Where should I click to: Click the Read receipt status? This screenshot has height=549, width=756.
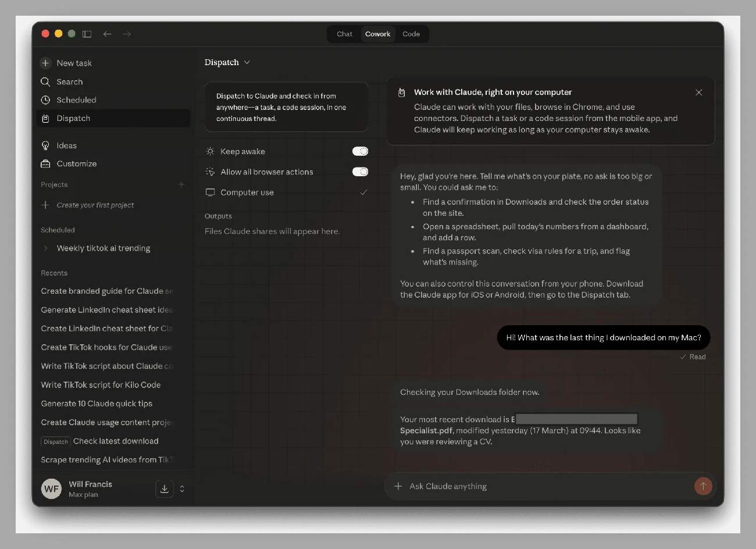[x=693, y=357]
